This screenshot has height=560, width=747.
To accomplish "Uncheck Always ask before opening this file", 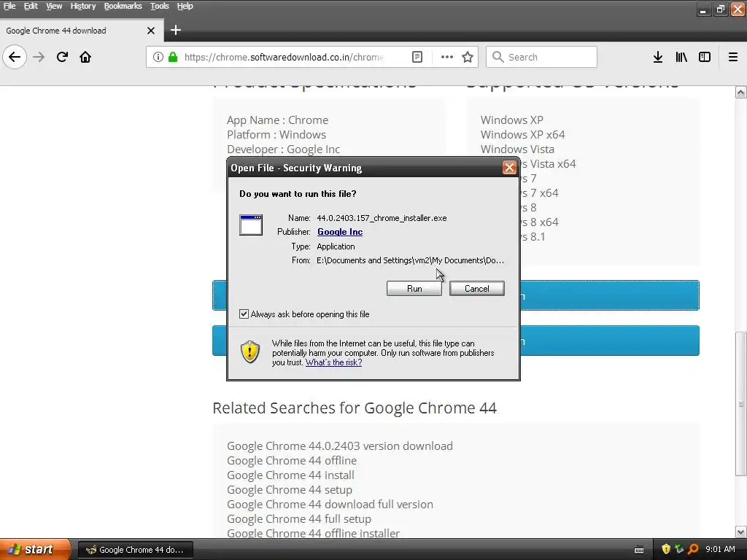I will tap(244, 314).
